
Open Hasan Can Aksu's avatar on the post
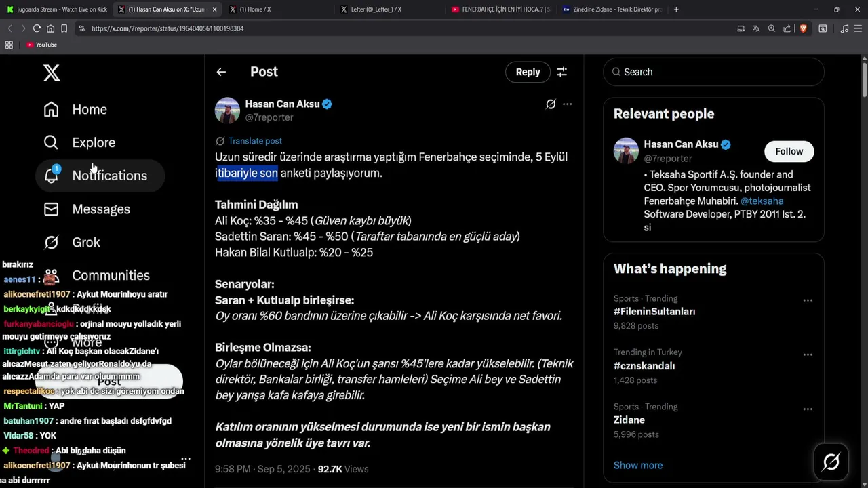(x=227, y=110)
